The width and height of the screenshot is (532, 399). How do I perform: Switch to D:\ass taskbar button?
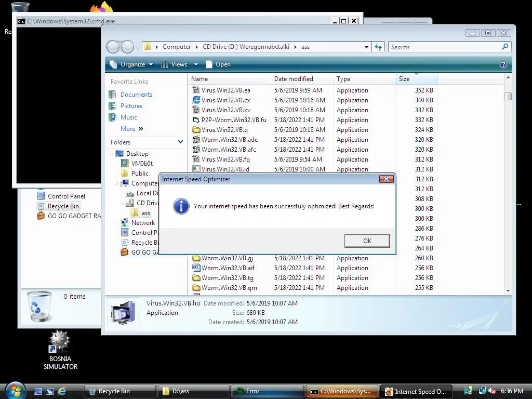(x=194, y=391)
